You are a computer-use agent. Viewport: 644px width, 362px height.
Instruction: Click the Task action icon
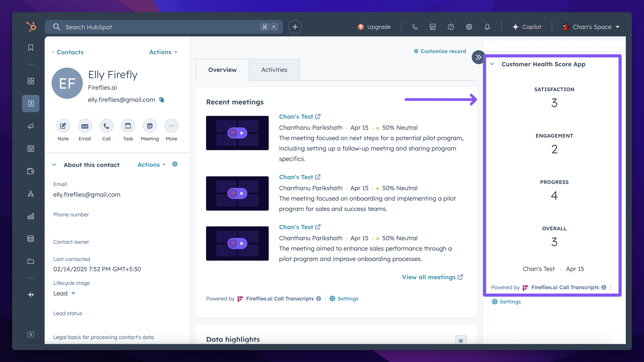[x=128, y=126]
